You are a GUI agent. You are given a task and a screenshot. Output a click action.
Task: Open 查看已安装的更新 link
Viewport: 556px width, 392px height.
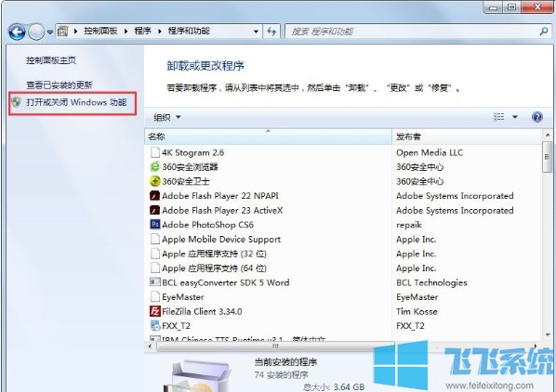coord(60,85)
